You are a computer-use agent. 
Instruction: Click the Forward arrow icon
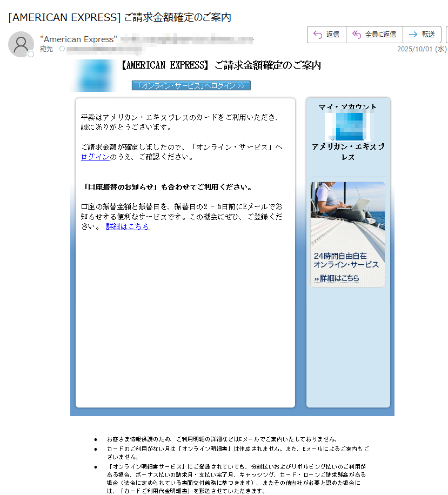[412, 34]
